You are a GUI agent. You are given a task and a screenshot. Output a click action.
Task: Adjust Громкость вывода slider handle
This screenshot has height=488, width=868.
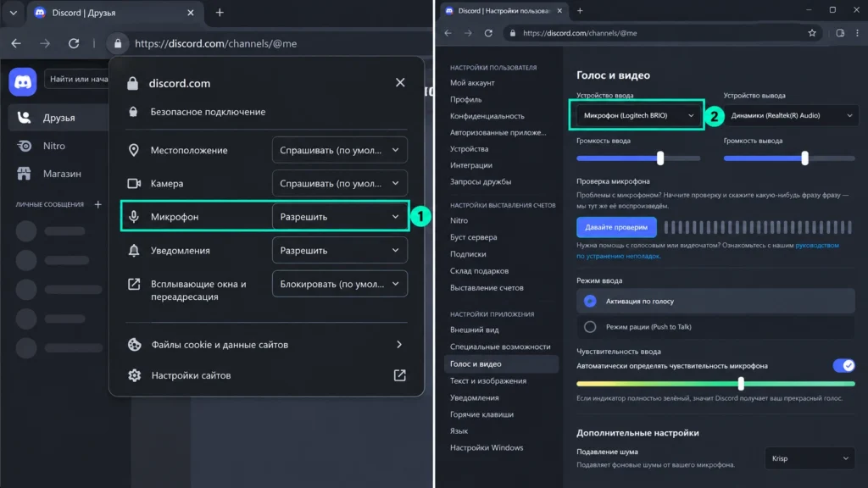point(805,158)
